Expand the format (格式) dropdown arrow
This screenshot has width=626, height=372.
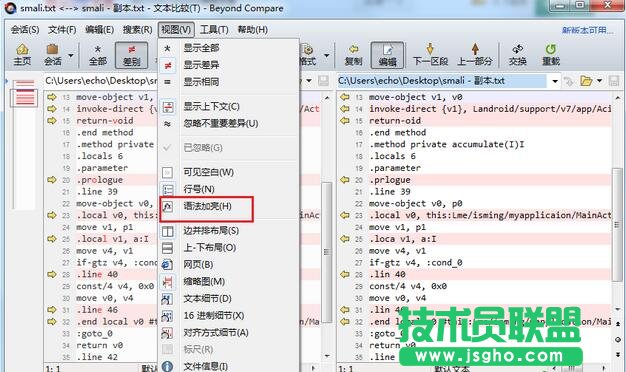[x=327, y=55]
